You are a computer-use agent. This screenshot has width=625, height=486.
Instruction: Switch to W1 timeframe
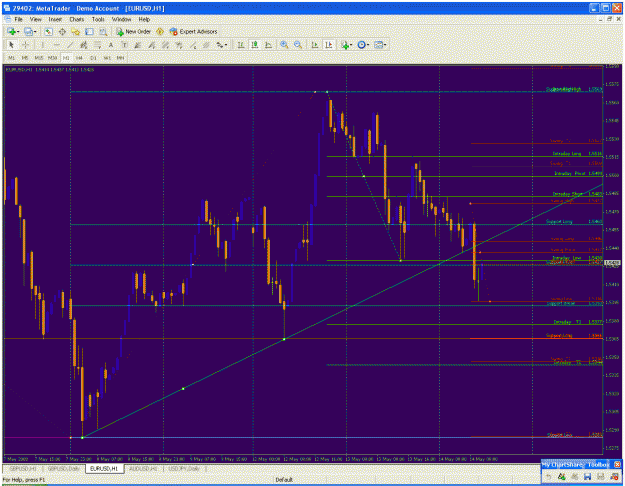107,58
